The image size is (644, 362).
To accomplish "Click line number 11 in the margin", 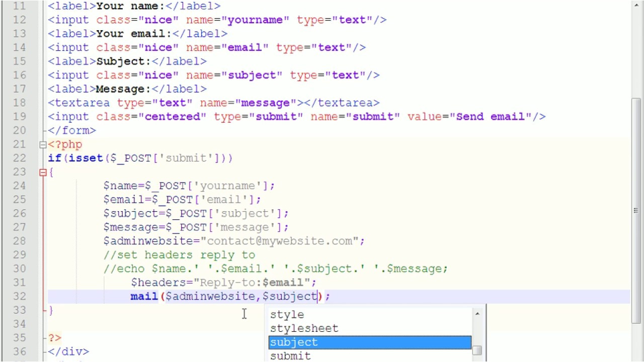I will coord(19,6).
